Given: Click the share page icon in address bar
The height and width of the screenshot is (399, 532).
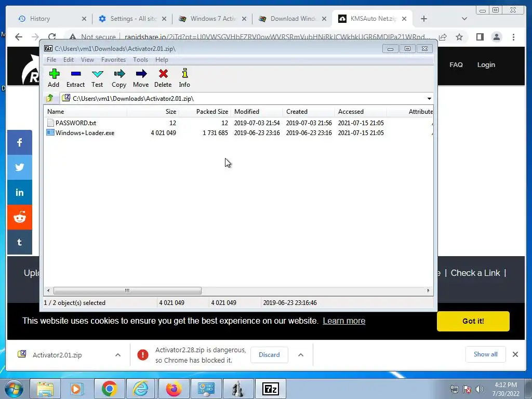Looking at the screenshot, I should coord(443,37).
